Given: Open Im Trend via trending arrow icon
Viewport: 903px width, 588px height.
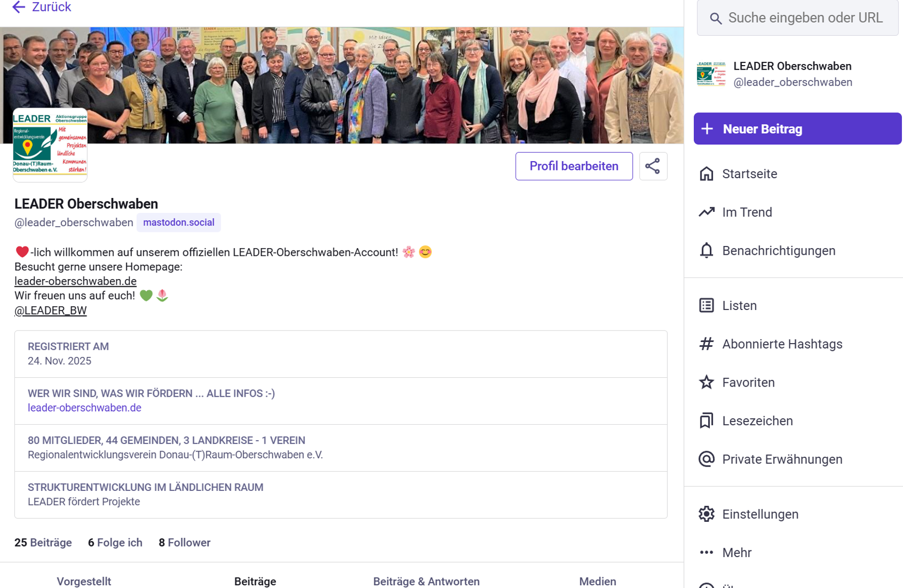Looking at the screenshot, I should (707, 212).
